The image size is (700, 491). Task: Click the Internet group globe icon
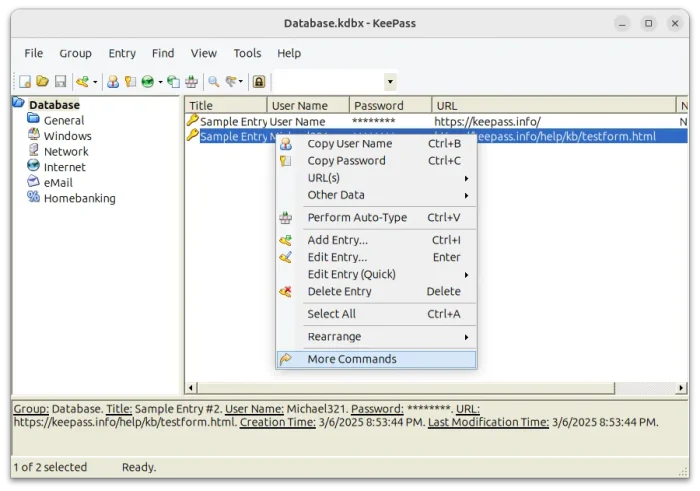[x=33, y=165]
